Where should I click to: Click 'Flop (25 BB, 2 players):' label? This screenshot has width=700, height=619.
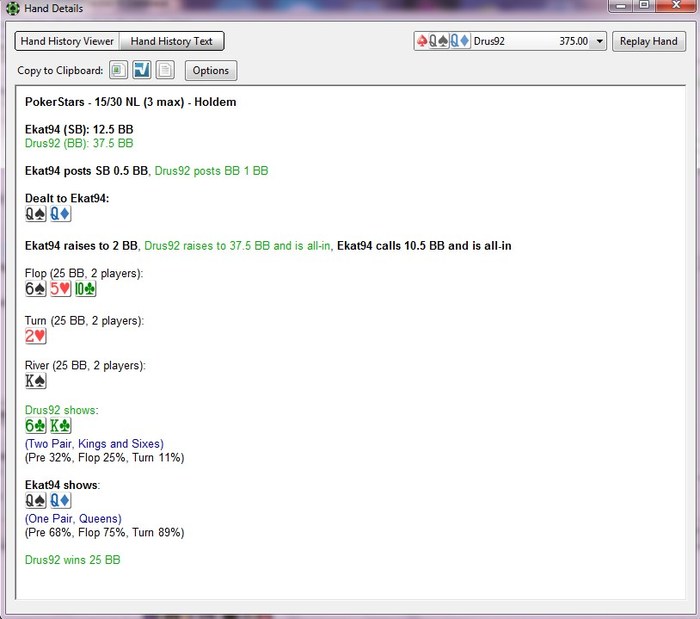pyautogui.click(x=84, y=274)
